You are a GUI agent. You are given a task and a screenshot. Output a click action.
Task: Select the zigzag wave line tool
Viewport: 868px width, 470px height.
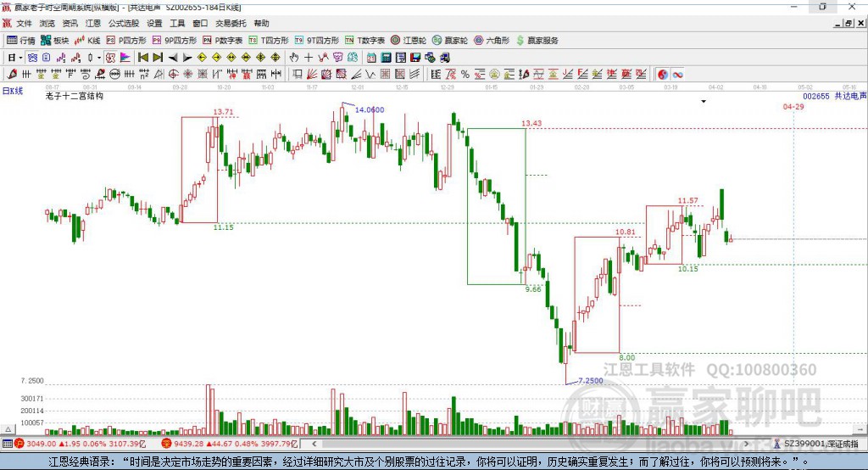click(x=370, y=74)
